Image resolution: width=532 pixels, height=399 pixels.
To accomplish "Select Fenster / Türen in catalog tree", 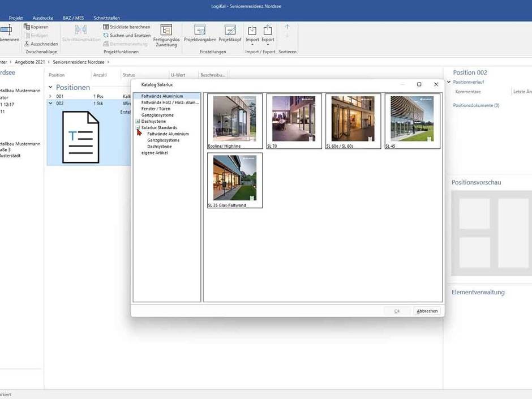I will coord(157,109).
